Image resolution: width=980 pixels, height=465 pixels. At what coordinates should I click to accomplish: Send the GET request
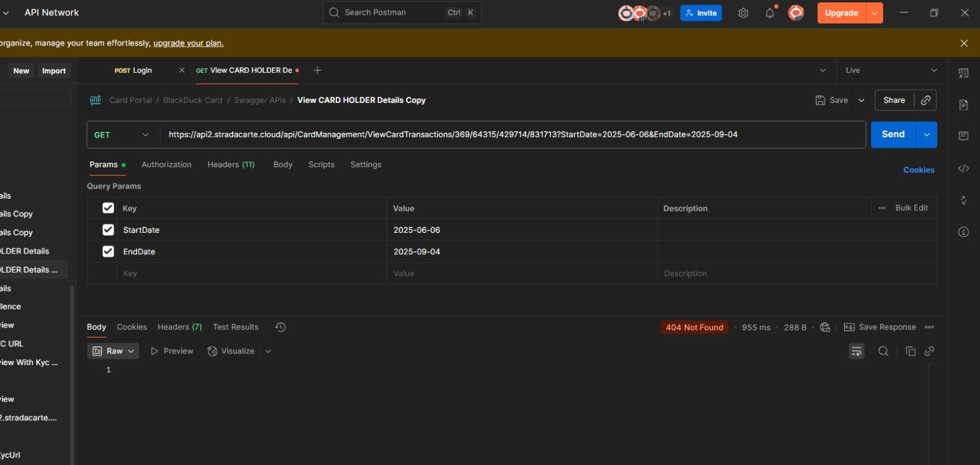(893, 135)
